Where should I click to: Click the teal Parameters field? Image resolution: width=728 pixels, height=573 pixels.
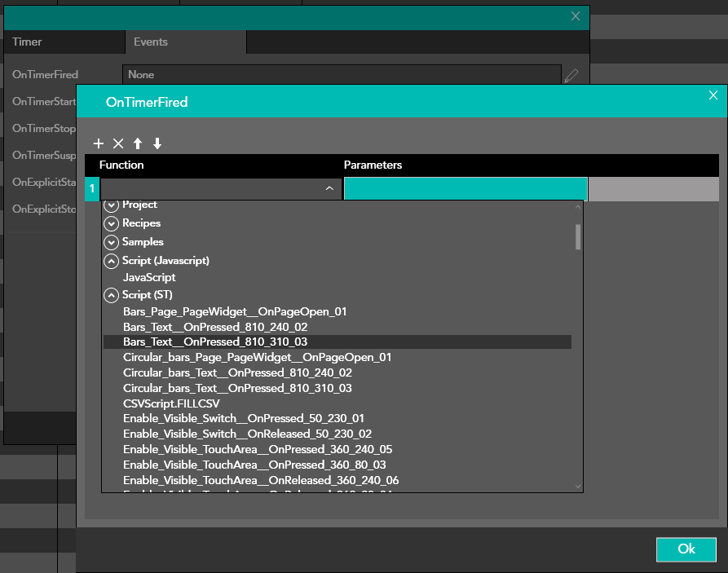click(465, 189)
